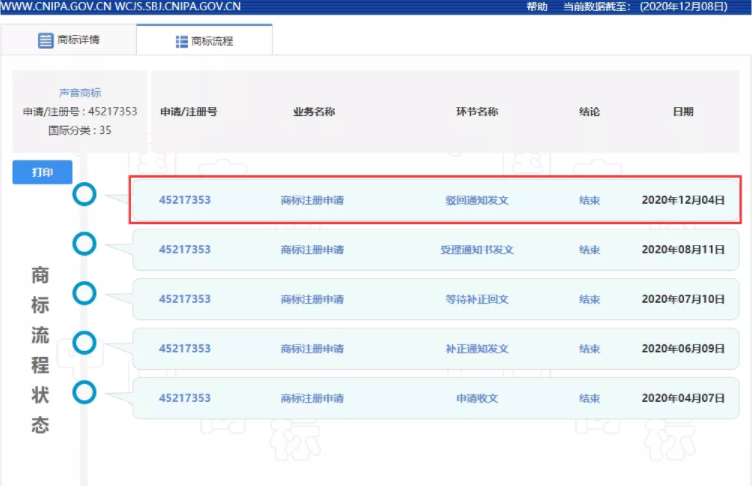Click 45217353 in the 申请收文 row

coord(185,398)
